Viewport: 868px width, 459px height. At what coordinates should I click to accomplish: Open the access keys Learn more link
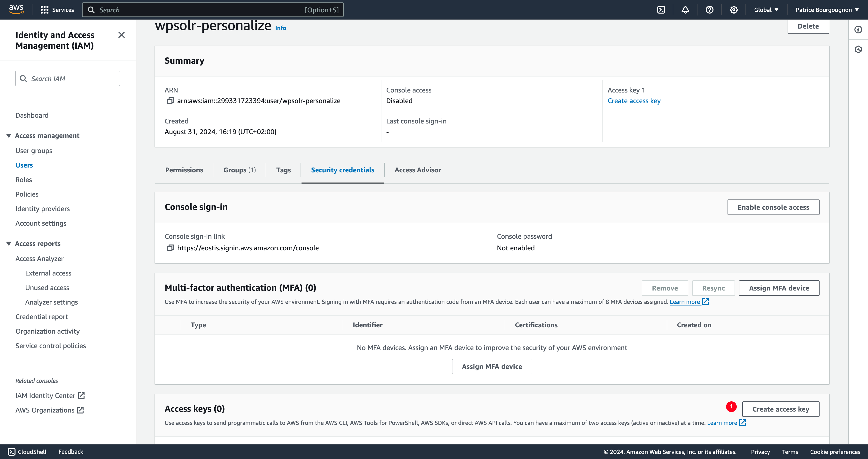point(727,423)
